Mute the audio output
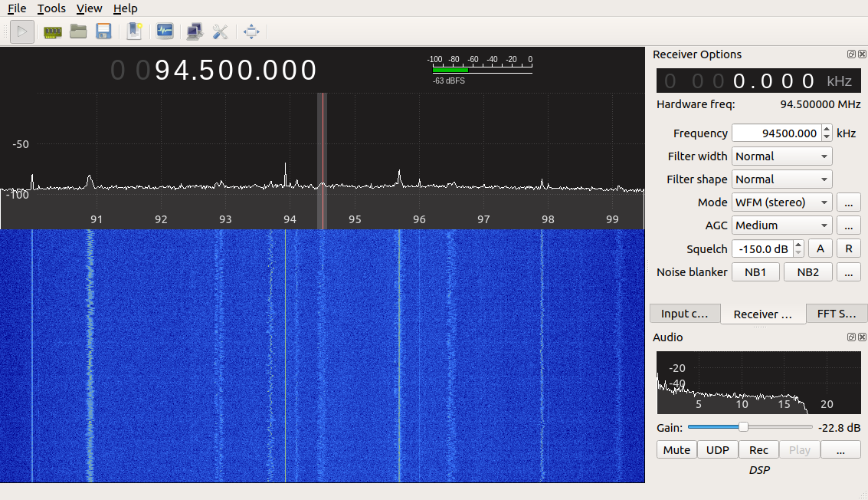Screen dimensions: 868x500 pos(676,449)
